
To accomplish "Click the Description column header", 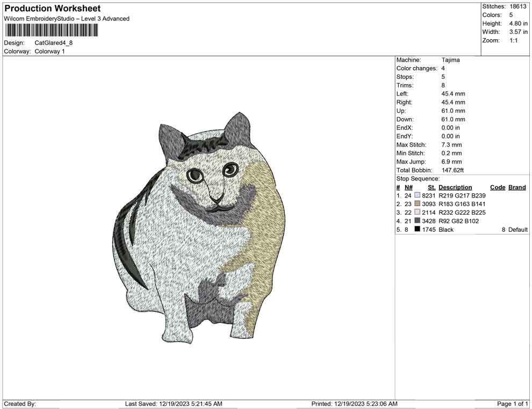I will tap(455, 187).
